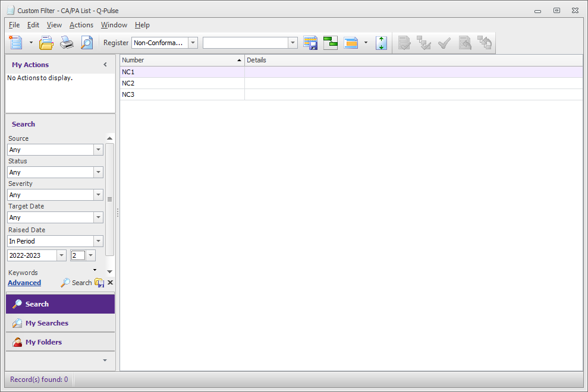588x392 pixels.
Task: Click the save layout grid icon in toolbar
Action: pos(310,43)
